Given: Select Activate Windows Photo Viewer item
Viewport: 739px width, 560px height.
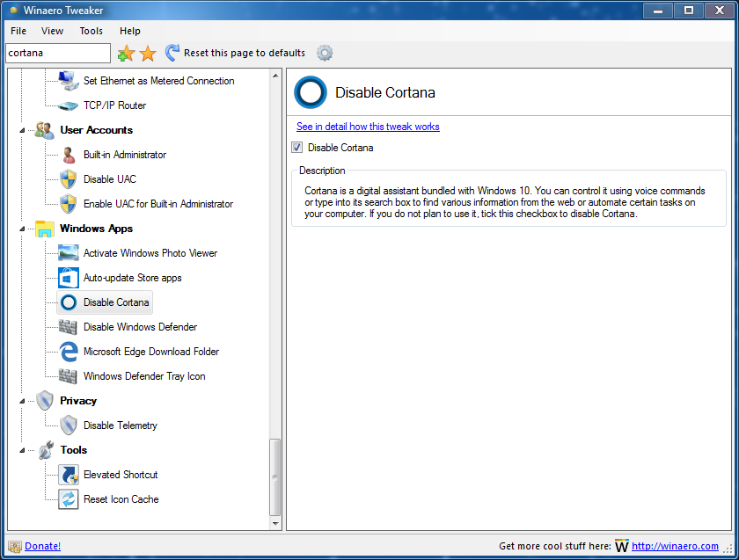Looking at the screenshot, I should point(150,253).
